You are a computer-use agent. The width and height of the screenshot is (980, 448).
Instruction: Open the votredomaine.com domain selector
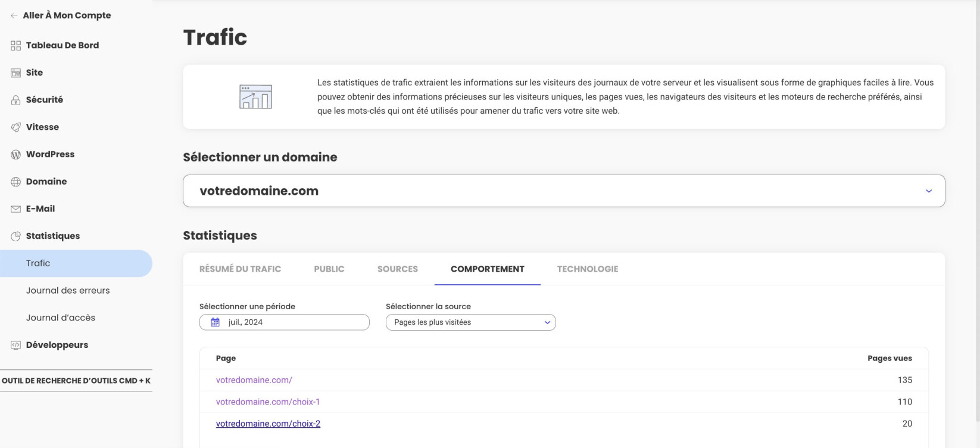(564, 191)
